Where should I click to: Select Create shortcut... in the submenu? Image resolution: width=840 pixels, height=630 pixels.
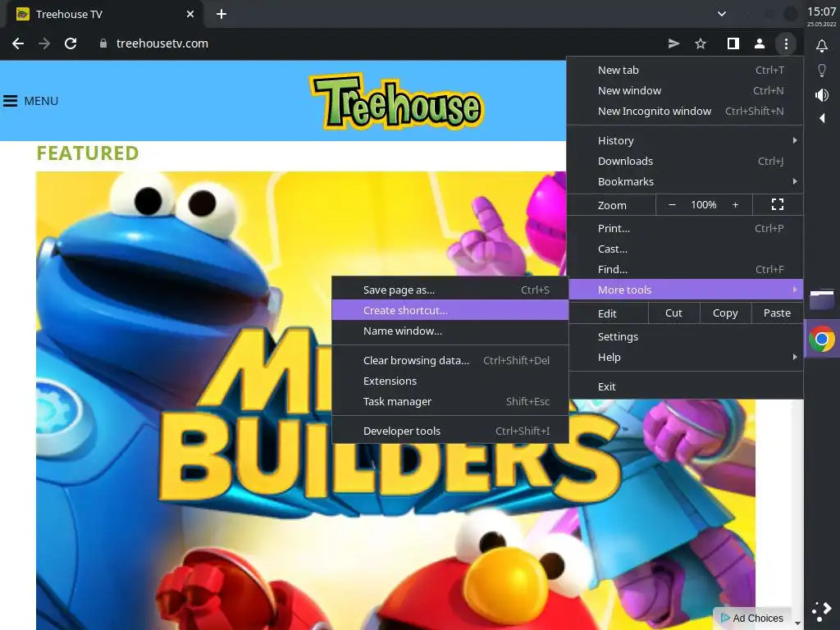coord(450,310)
